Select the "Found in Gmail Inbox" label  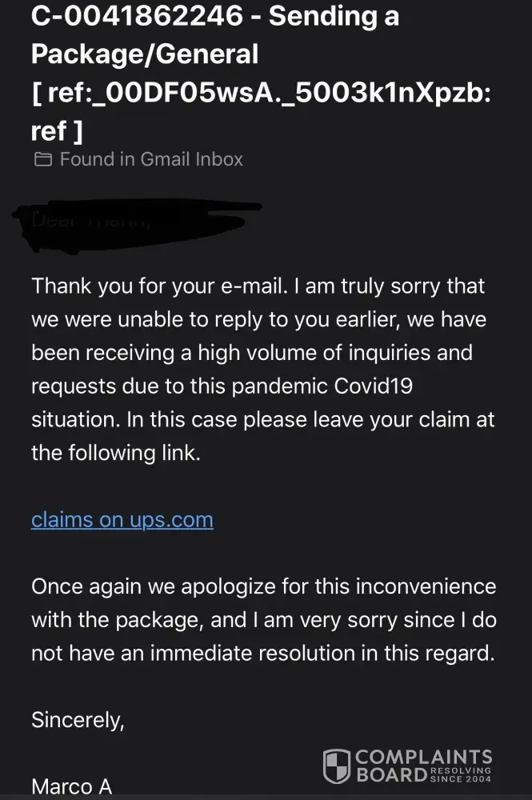tap(151, 160)
